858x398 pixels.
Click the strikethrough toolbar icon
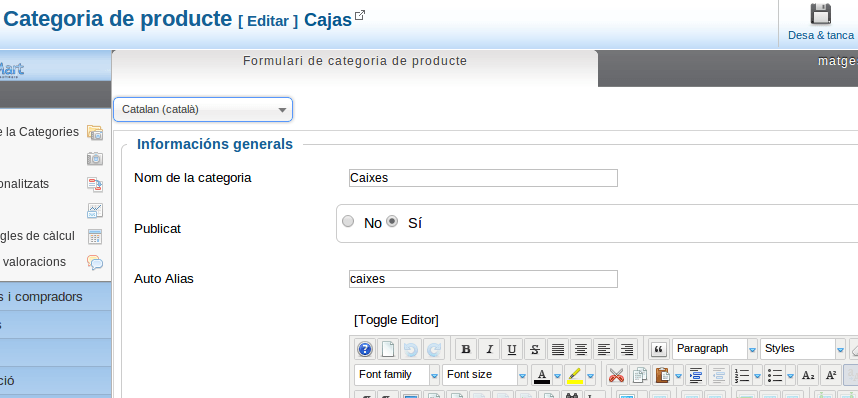coord(535,349)
